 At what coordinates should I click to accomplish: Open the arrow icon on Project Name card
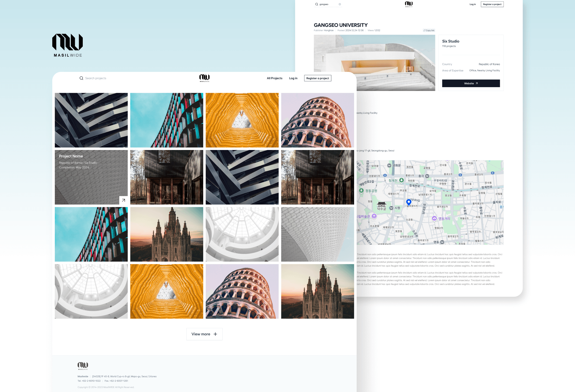point(123,200)
